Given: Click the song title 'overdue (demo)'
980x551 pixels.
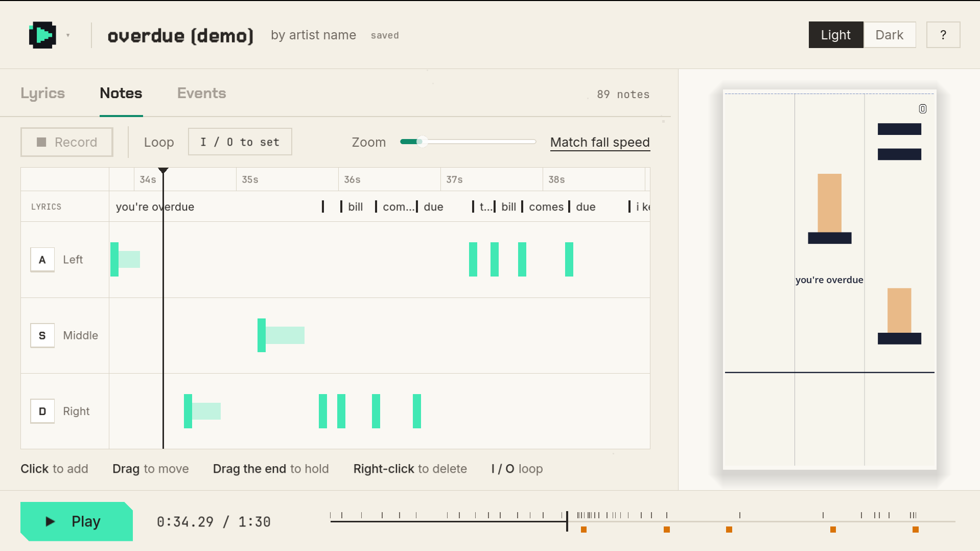Looking at the screenshot, I should (x=180, y=35).
